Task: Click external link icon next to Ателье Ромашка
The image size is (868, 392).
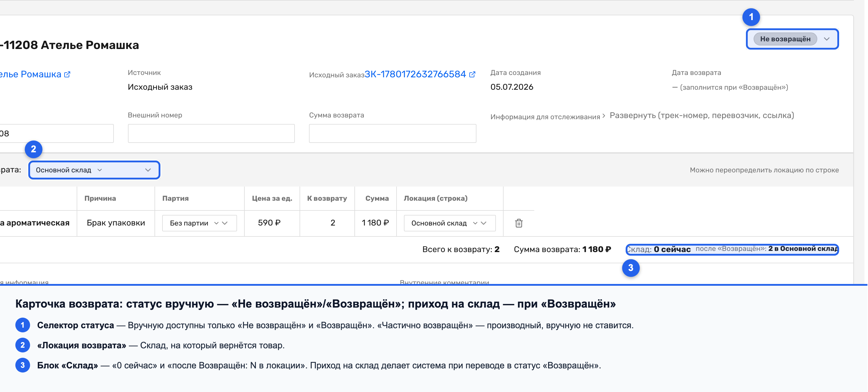Action: [x=68, y=74]
